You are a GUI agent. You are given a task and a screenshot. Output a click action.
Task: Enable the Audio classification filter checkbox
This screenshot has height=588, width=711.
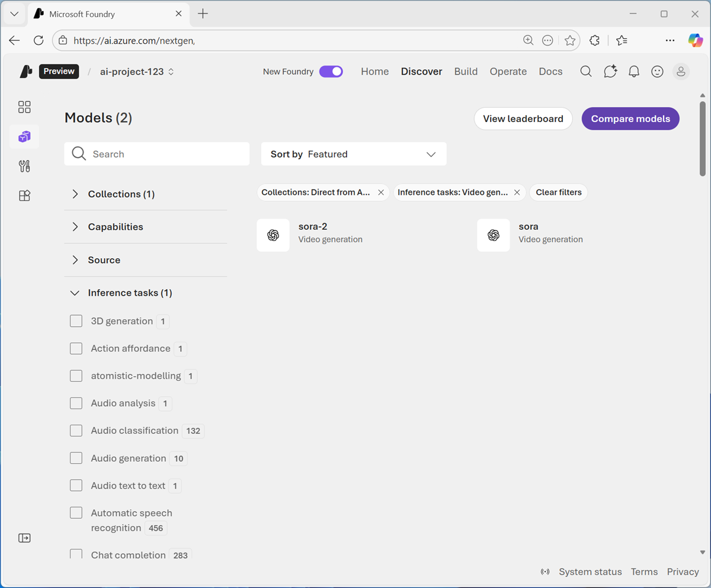pos(76,430)
